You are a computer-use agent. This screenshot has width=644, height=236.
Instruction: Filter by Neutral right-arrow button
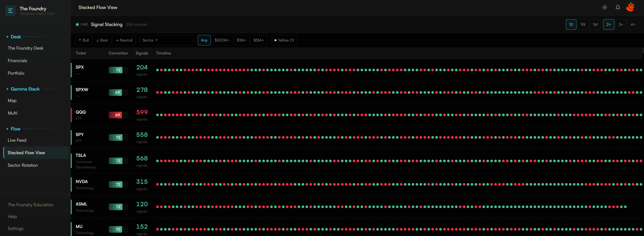coord(124,40)
